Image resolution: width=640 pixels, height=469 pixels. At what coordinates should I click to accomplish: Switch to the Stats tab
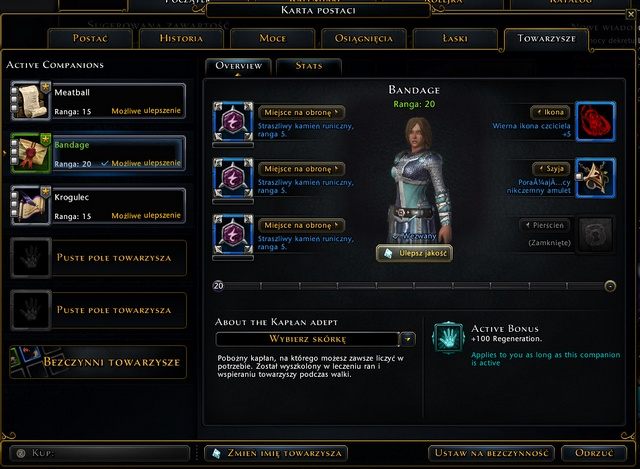tap(309, 66)
